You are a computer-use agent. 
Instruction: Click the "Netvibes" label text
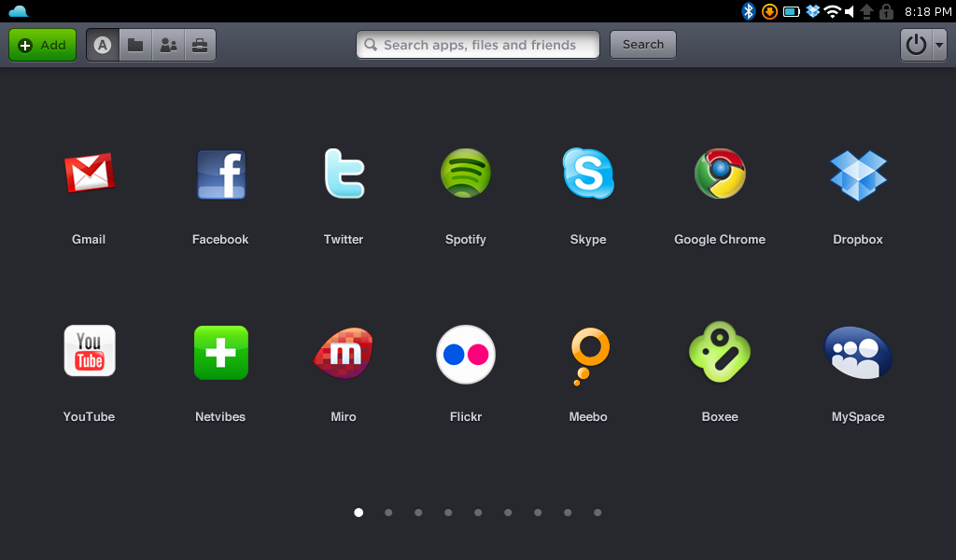pyautogui.click(x=220, y=417)
